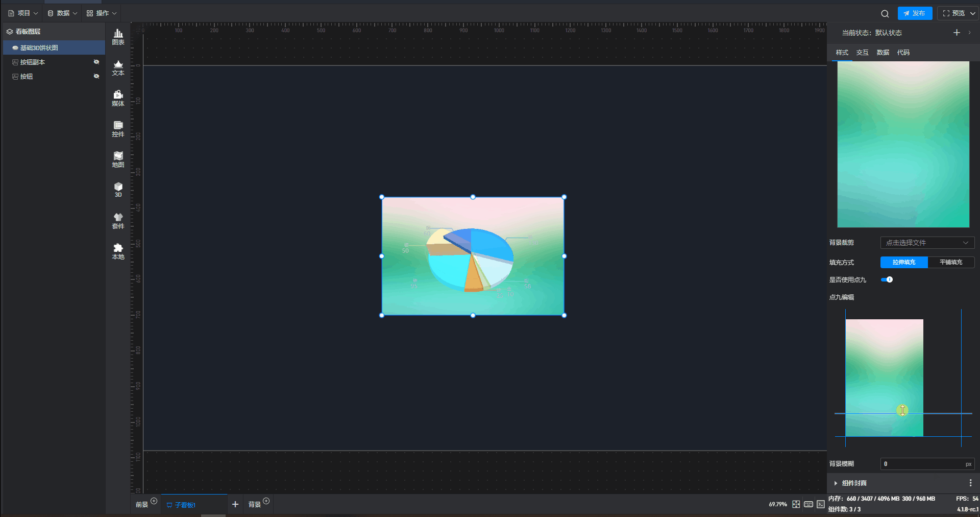Open the 预览 dropdown arrow
The height and width of the screenshot is (517, 980).
(973, 14)
